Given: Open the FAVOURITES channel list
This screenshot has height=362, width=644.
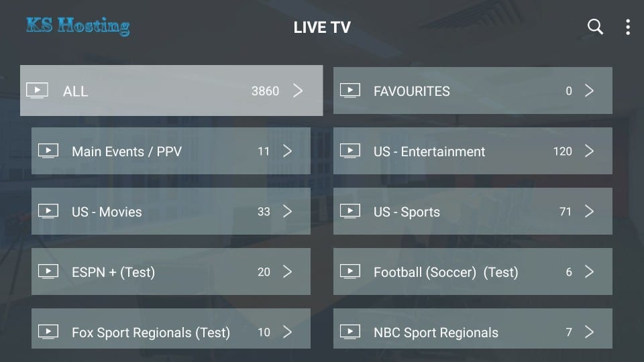Looking at the screenshot, I should point(473,90).
